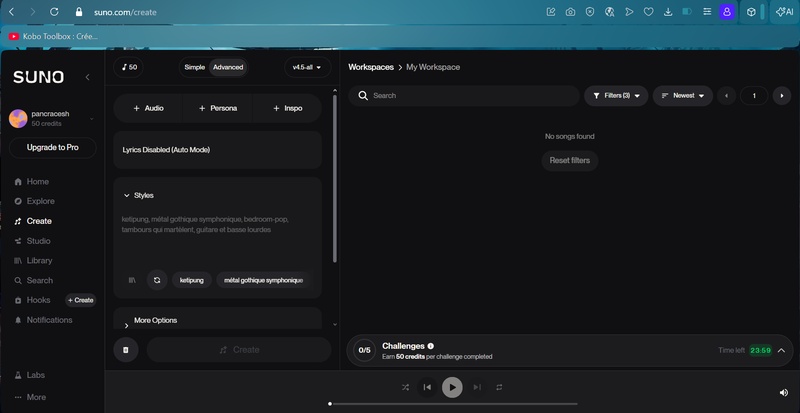
Task: Open the Newest sort dropdown
Action: point(683,95)
